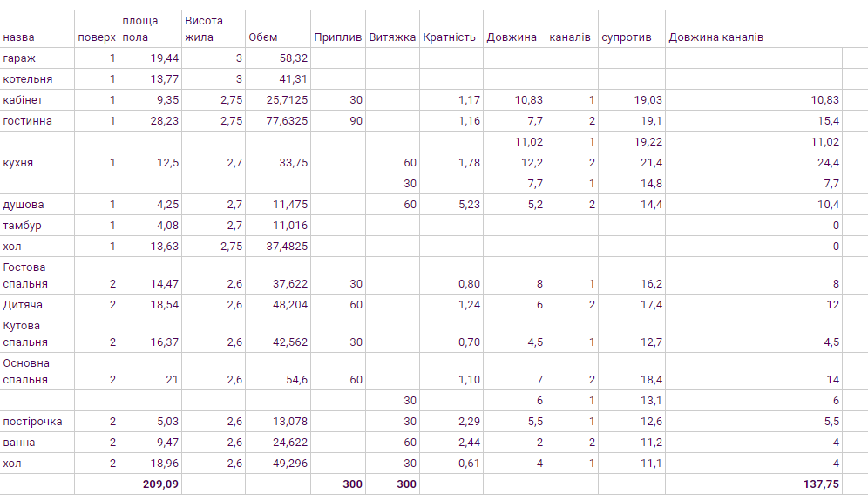The width and height of the screenshot is (868, 501).
Task: Select the 'кабінет' cell
Action: [x=37, y=100]
